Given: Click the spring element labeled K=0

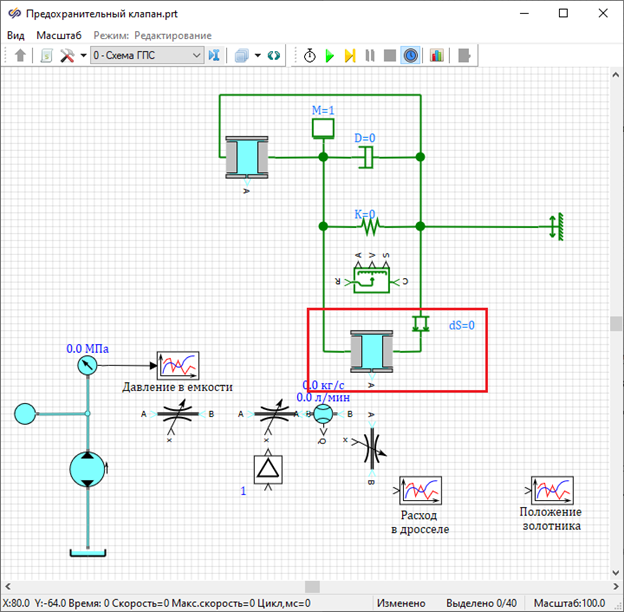Looking at the screenshot, I should [x=371, y=227].
